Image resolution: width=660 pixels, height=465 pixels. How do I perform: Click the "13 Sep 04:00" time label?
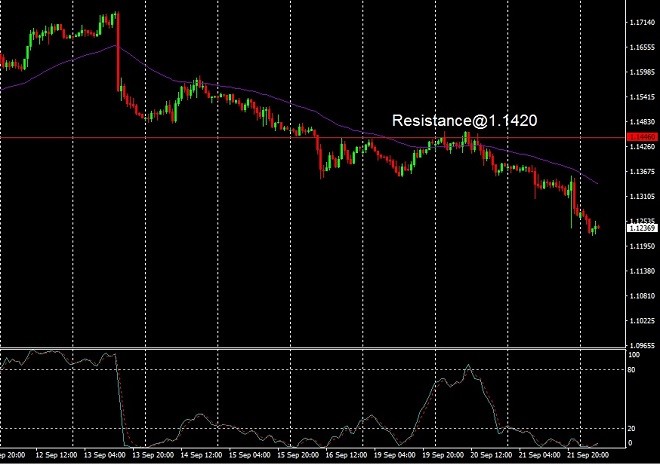tap(104, 455)
